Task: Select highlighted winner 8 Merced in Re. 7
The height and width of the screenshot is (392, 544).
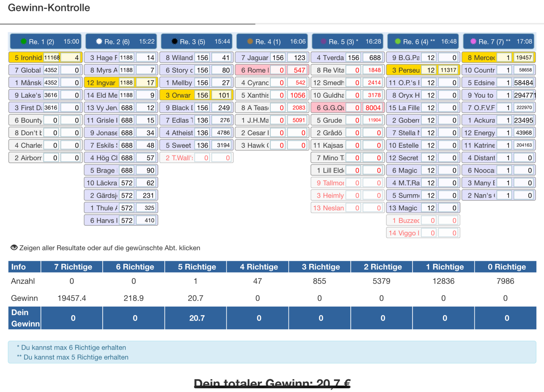Action: coord(498,58)
